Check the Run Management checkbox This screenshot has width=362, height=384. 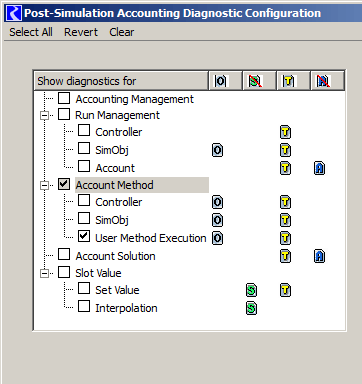64,114
